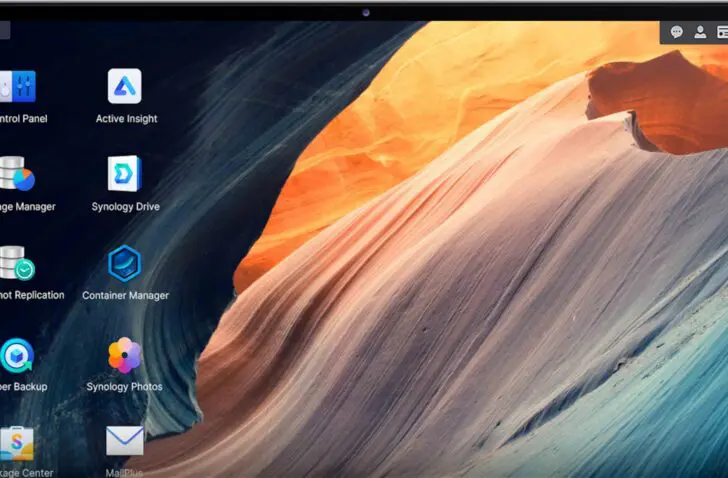Launch the Synology Photos app
The image size is (728, 478).
124,355
